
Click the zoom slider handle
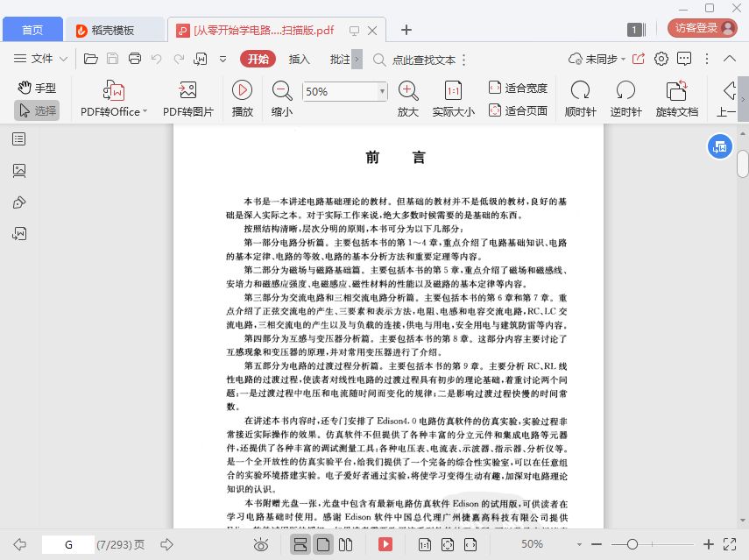pyautogui.click(x=632, y=544)
